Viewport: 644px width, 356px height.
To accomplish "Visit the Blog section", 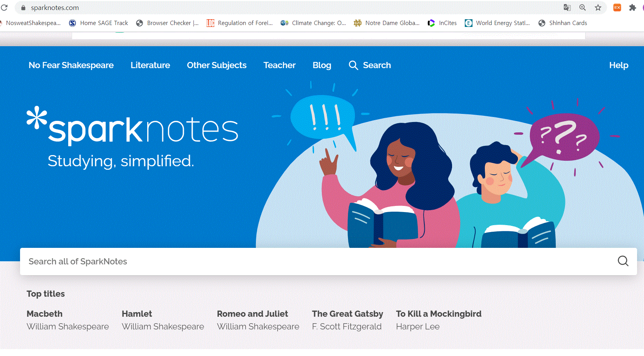I will 322,65.
